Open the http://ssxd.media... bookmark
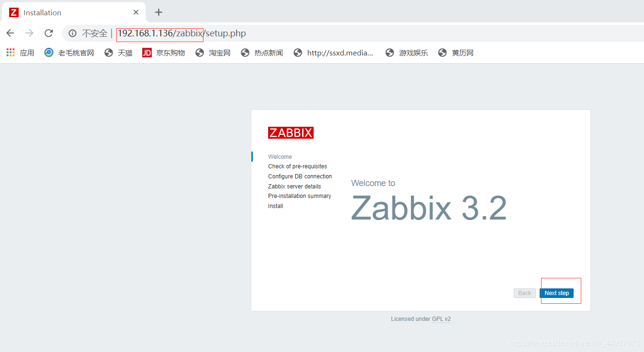This screenshot has width=644, height=352. 334,53
